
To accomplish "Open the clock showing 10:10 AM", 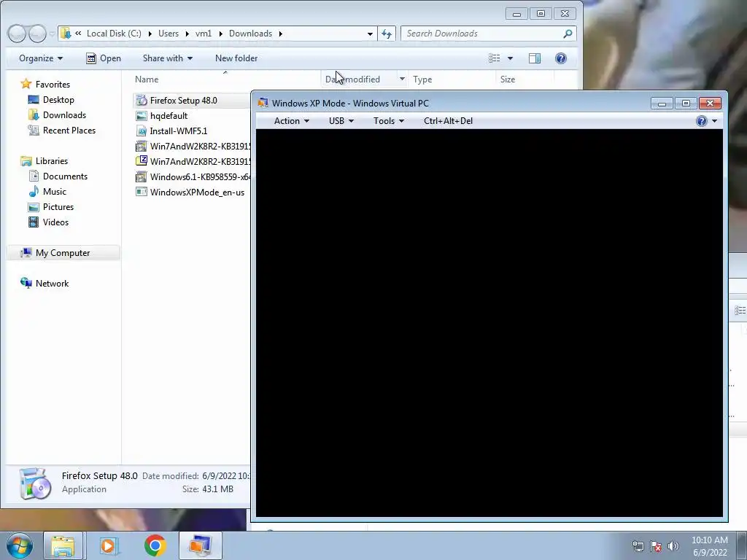I will pos(709,546).
